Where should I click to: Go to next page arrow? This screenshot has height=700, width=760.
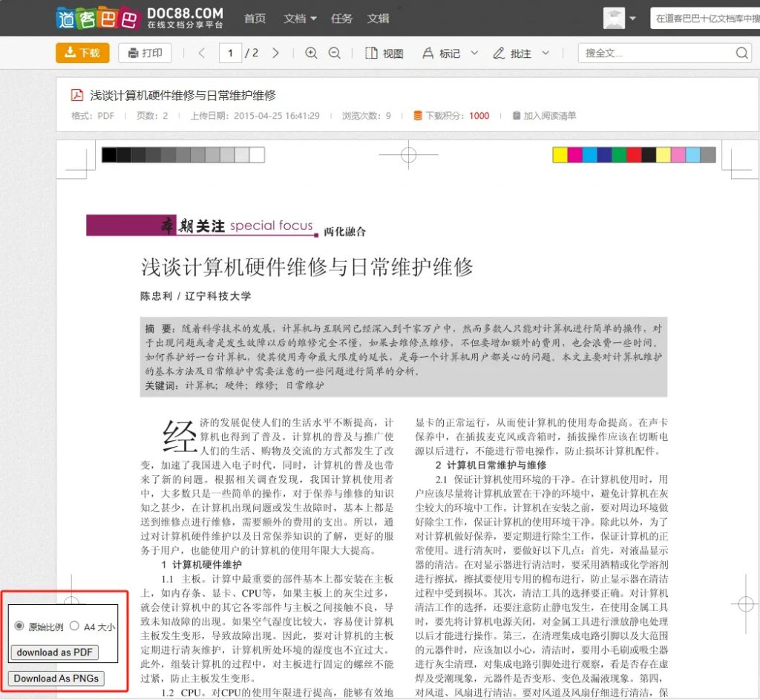pos(275,53)
